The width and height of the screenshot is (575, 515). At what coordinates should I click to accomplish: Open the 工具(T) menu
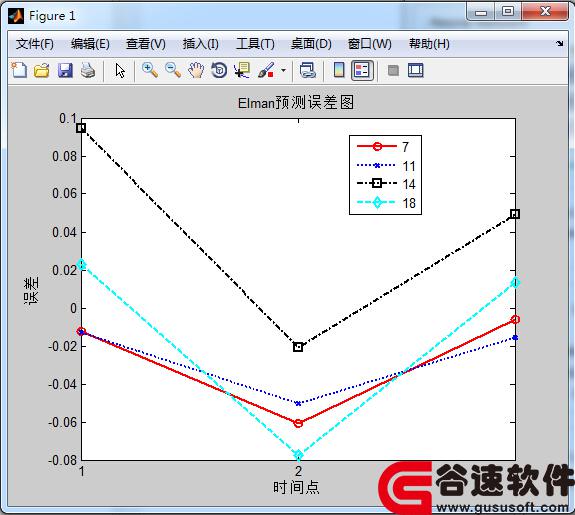click(x=255, y=44)
